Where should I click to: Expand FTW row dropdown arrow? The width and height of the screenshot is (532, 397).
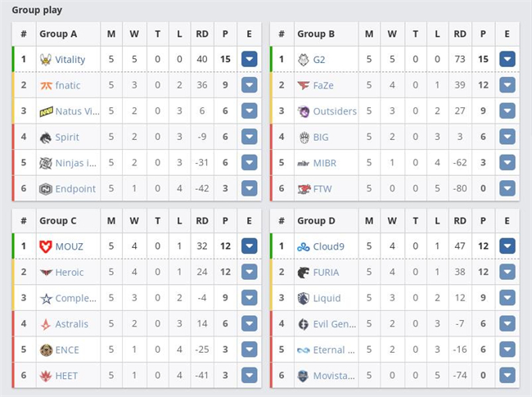507,188
